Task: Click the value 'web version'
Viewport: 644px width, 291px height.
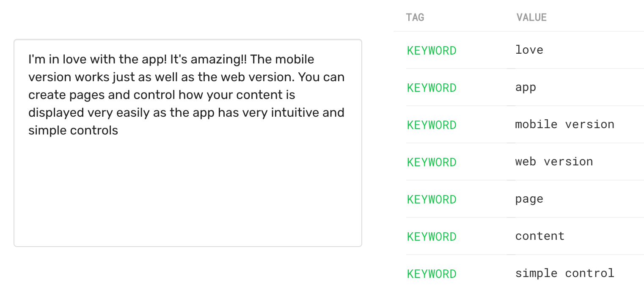Action: 554,161
